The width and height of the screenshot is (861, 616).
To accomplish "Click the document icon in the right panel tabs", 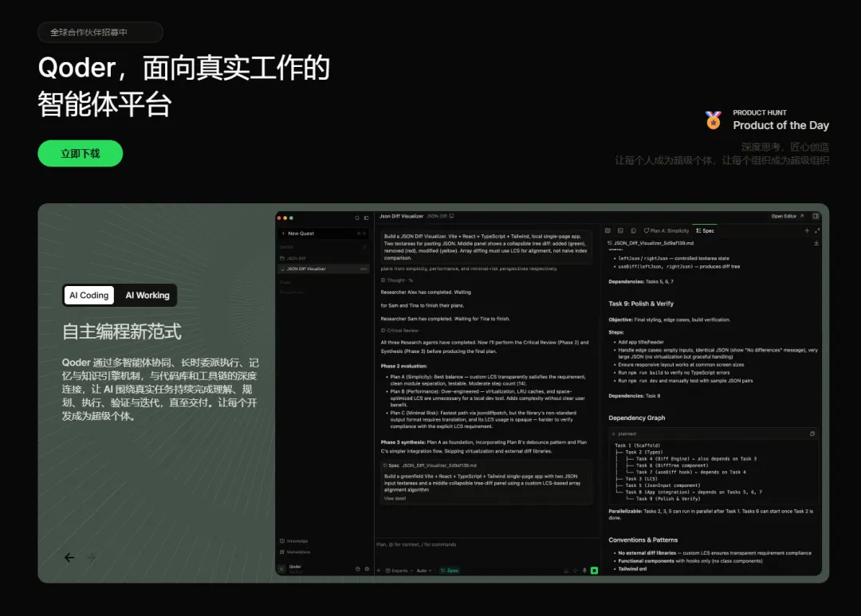I will click(x=633, y=230).
